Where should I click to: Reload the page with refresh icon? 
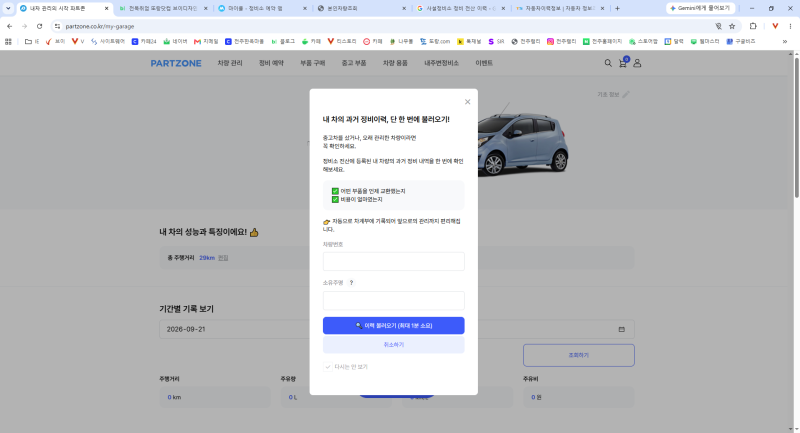[x=39, y=27]
